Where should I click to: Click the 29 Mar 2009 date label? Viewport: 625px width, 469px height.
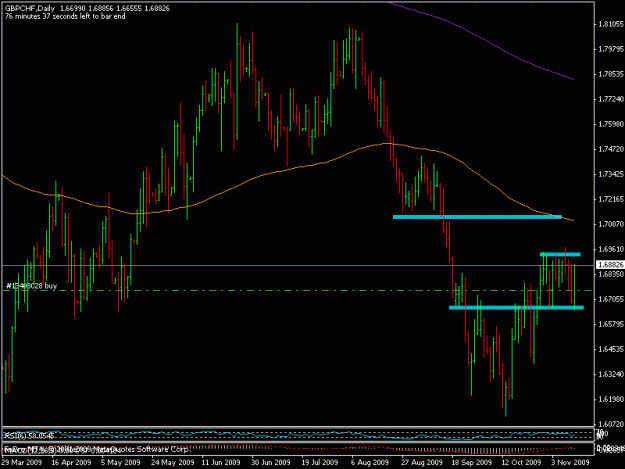(x=22, y=462)
